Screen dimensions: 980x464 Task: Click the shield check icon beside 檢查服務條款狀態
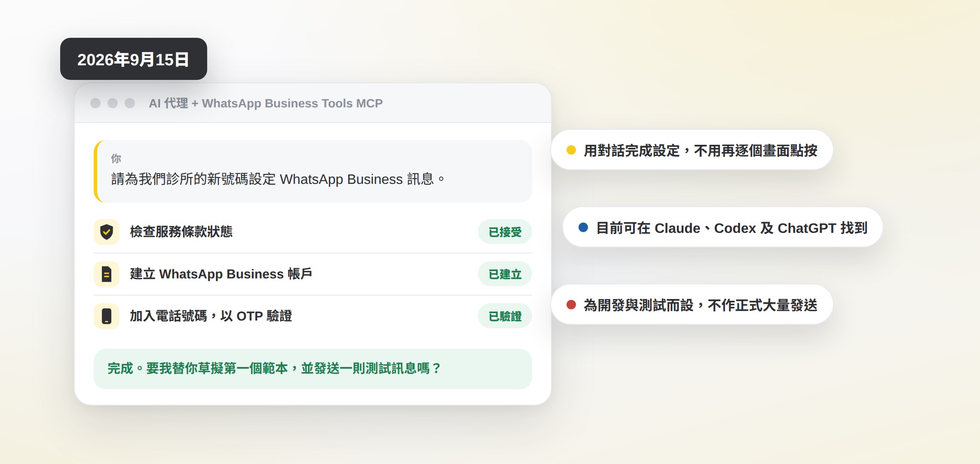(x=107, y=232)
